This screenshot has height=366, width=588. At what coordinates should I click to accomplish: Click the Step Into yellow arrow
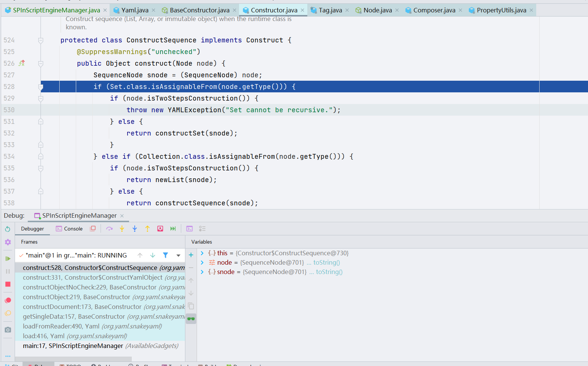[x=122, y=229]
